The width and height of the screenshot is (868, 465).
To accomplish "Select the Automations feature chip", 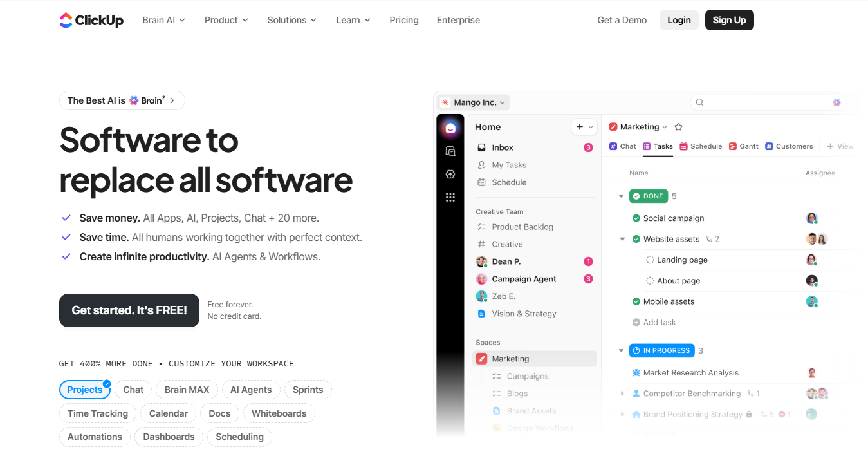I will tap(95, 437).
